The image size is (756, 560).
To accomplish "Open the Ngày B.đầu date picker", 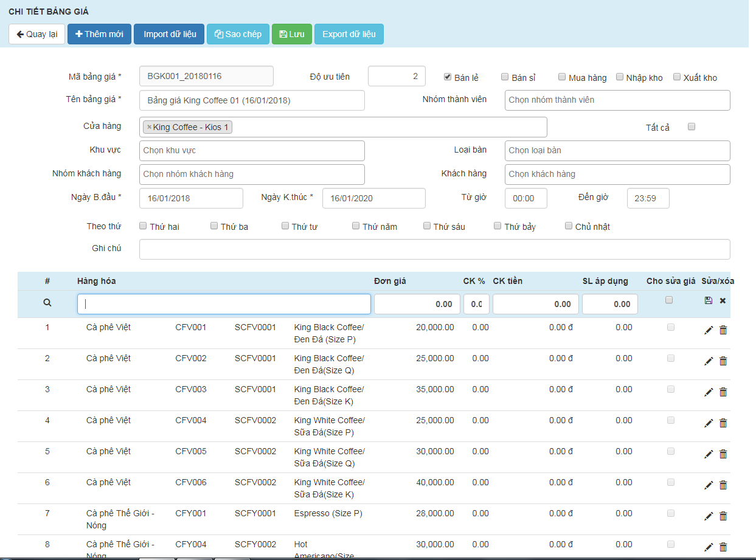I will coord(191,198).
